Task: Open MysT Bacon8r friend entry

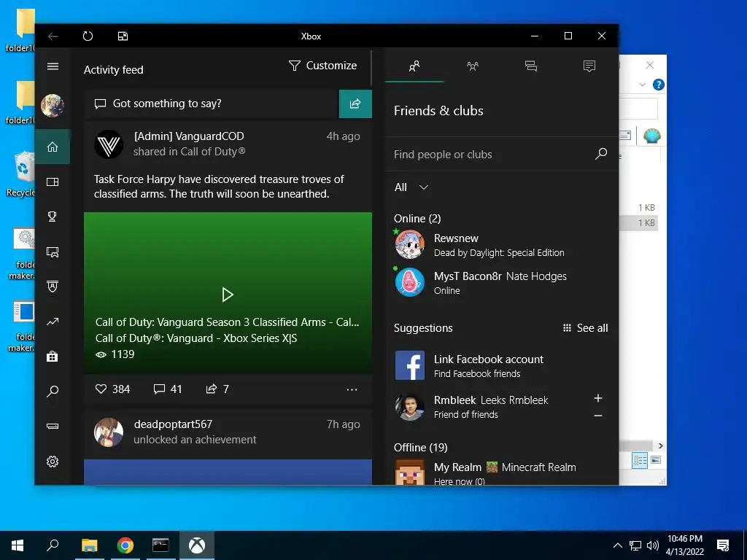Action: (501, 282)
